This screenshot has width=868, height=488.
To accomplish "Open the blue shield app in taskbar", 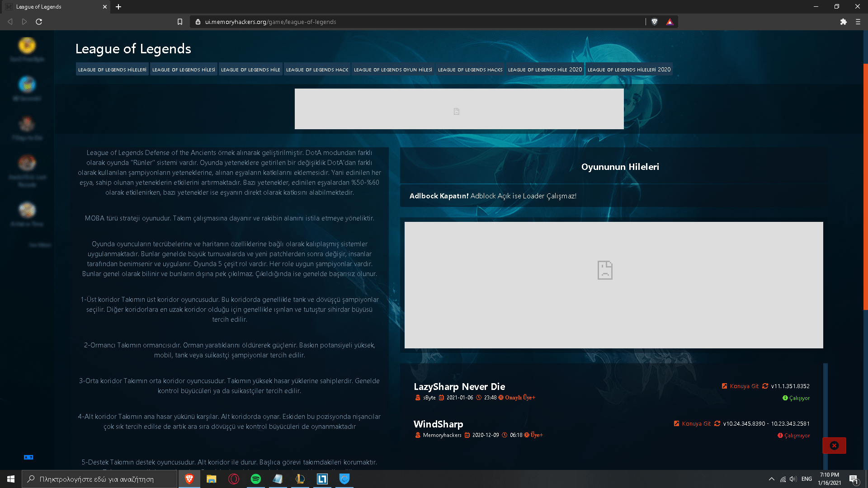I will [x=344, y=479].
